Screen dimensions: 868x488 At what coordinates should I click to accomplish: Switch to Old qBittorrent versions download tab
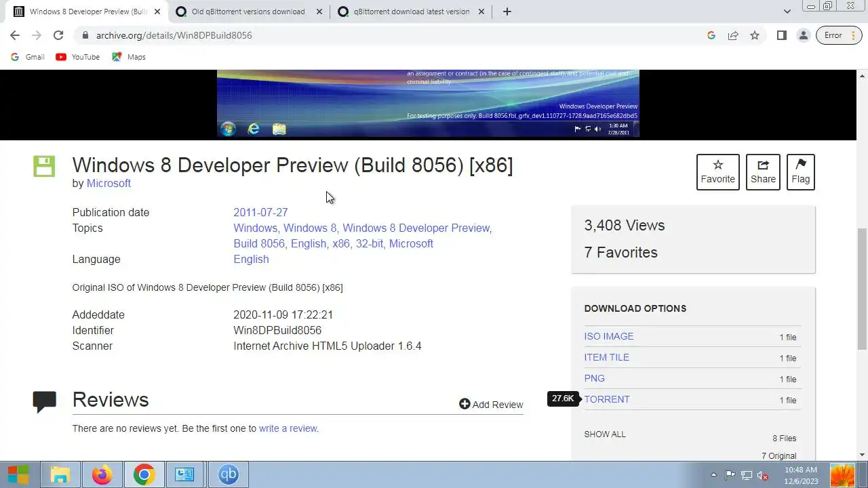pos(248,12)
